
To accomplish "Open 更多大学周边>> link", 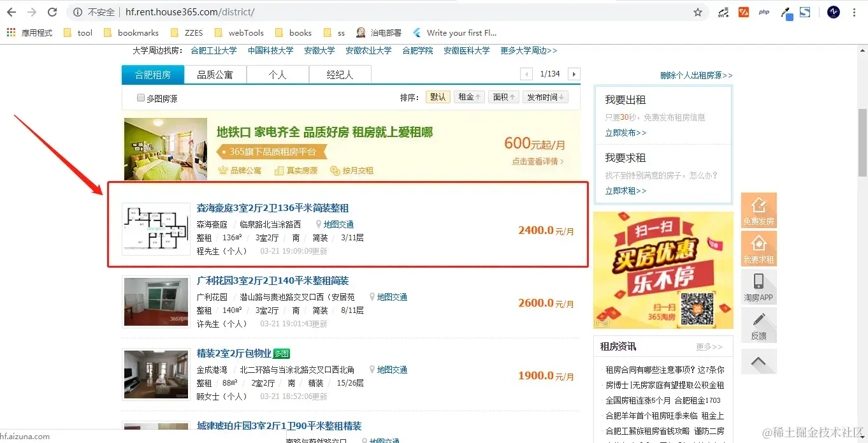I will coord(529,50).
